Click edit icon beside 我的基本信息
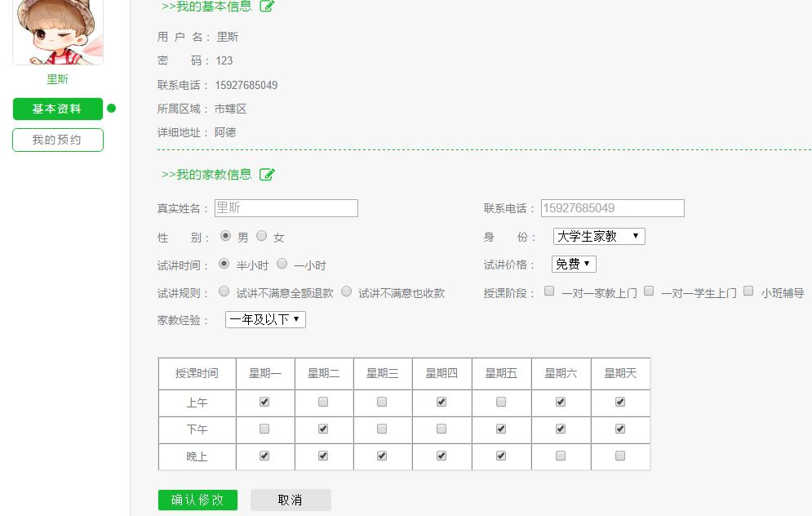The height and width of the screenshot is (516, 812). [x=267, y=7]
